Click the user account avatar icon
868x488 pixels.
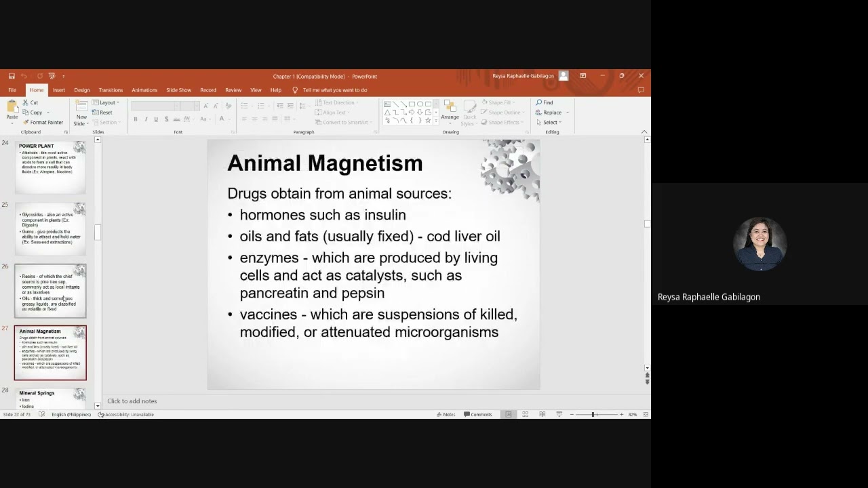[x=564, y=76]
